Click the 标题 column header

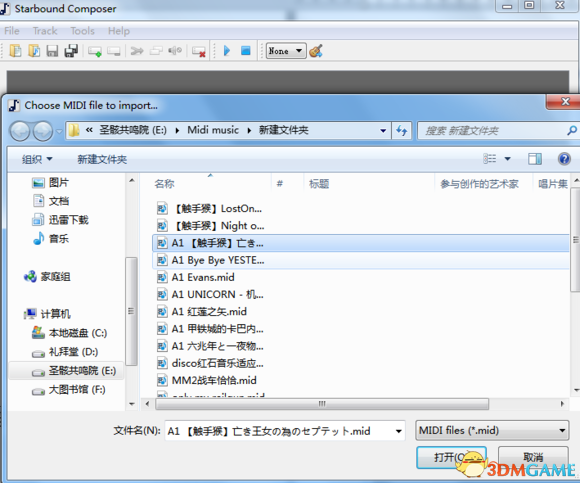pos(369,184)
